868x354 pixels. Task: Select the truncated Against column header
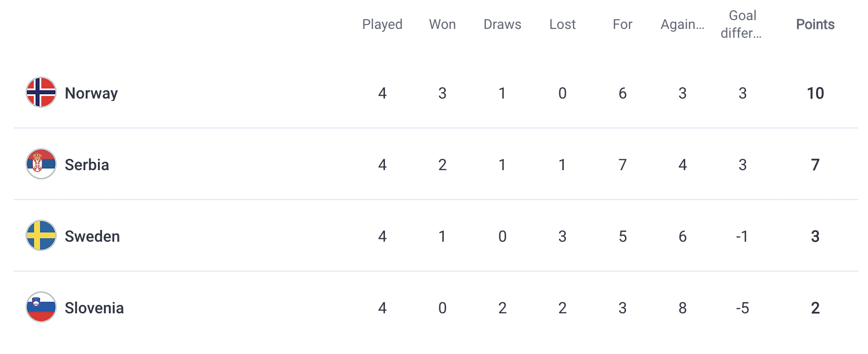click(x=682, y=25)
